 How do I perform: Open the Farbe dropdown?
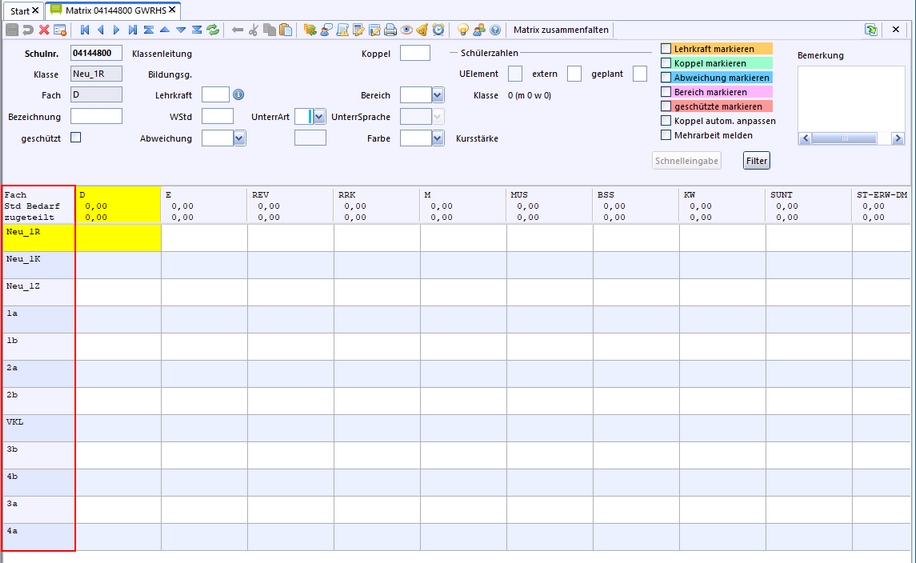point(438,139)
